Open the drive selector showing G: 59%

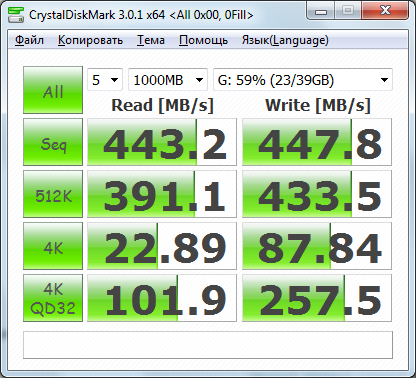[x=303, y=80]
